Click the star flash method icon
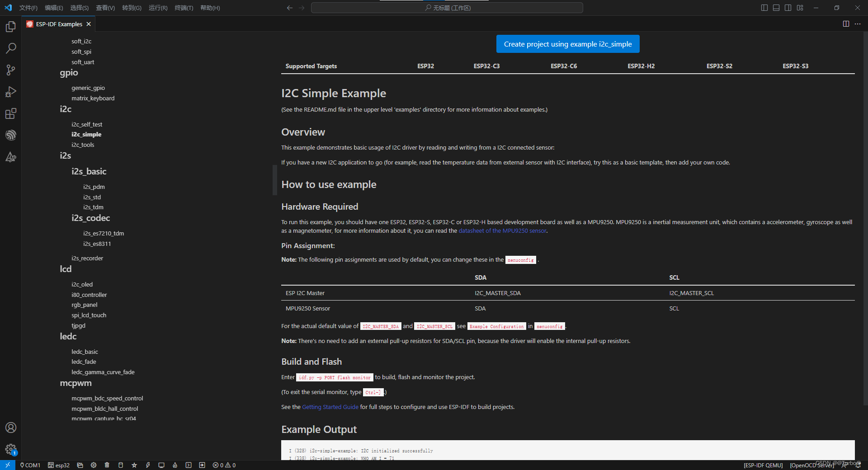Screen dimensions: 868x470 click(134, 465)
